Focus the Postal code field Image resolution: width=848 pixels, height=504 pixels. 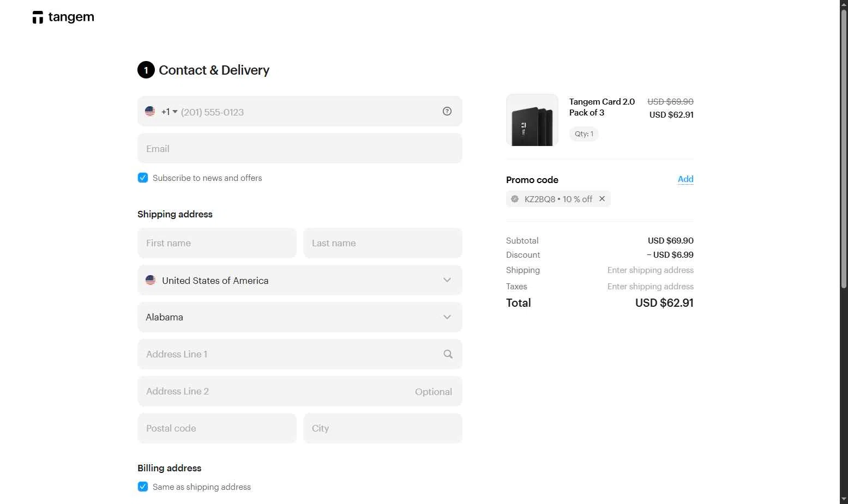(x=217, y=428)
